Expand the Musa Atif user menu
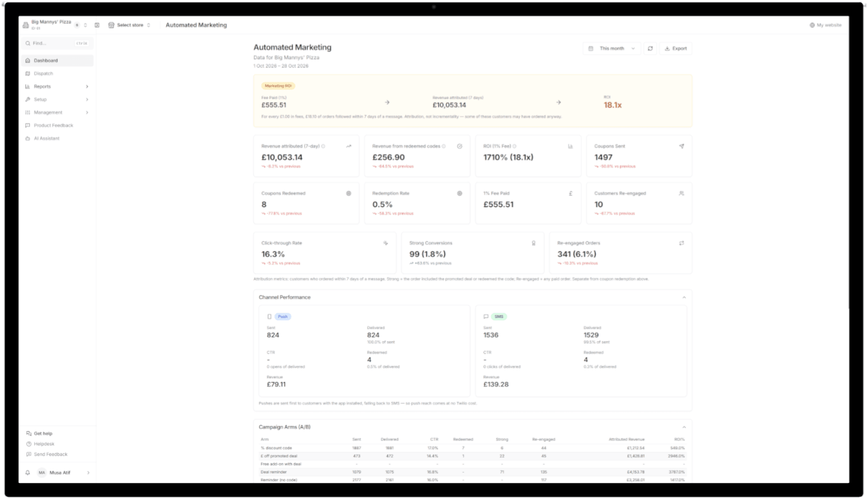The height and width of the screenshot is (499, 868). 88,473
